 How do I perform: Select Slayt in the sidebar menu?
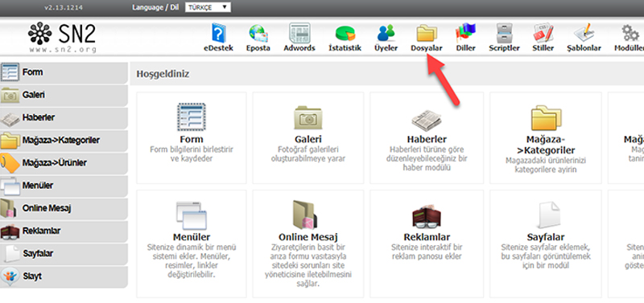pos(64,276)
